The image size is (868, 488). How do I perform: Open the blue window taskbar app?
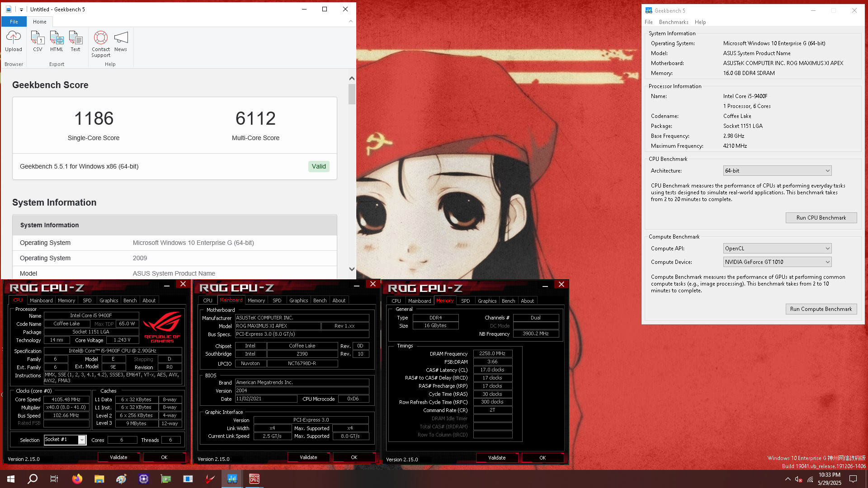pos(188,479)
